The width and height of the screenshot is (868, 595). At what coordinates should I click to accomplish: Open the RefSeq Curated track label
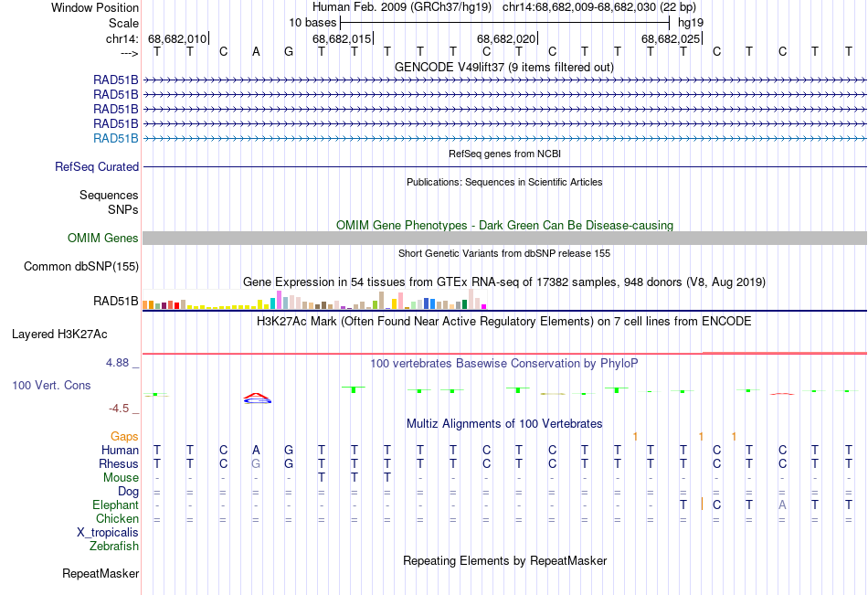coord(97,166)
